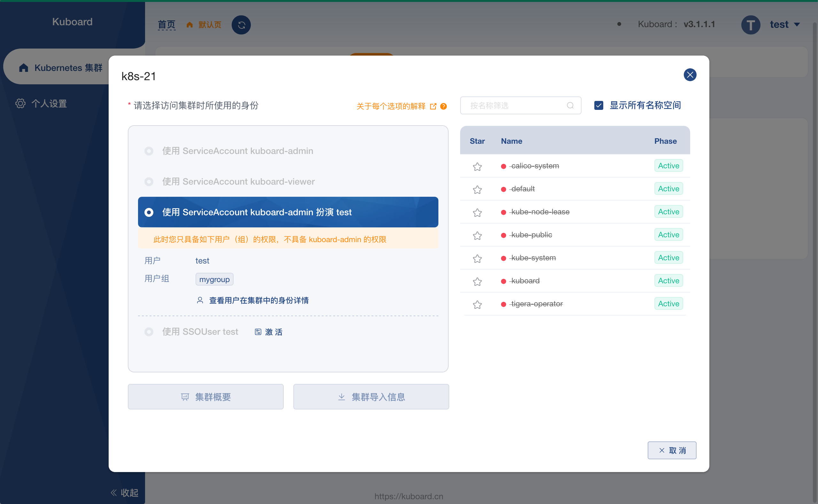Click 集群导入信息 button
Image resolution: width=818 pixels, height=504 pixels.
(x=371, y=397)
